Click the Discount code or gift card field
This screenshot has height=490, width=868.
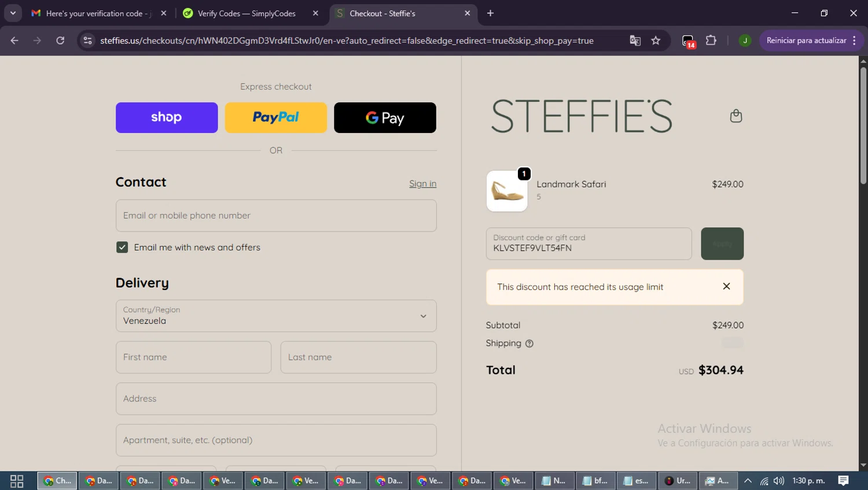[589, 244]
